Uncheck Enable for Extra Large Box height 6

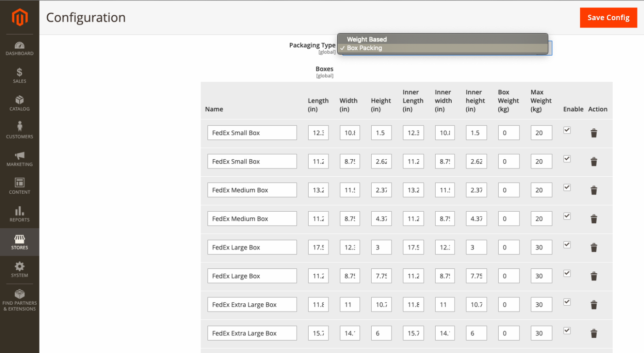[567, 330]
